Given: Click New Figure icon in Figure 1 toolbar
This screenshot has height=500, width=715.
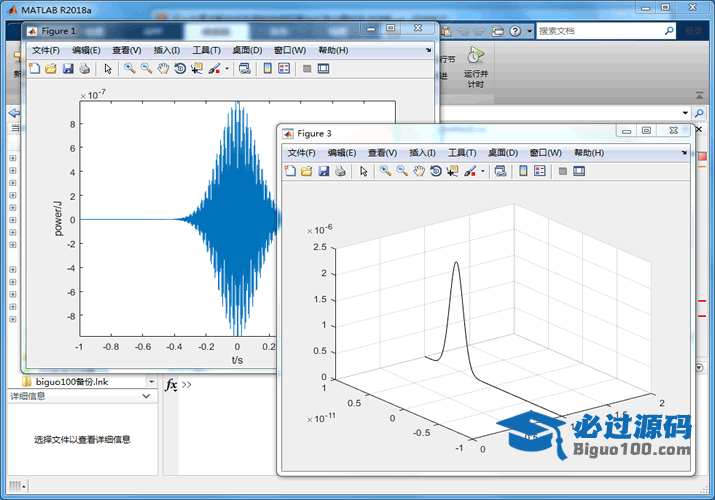Looking at the screenshot, I should point(35,69).
